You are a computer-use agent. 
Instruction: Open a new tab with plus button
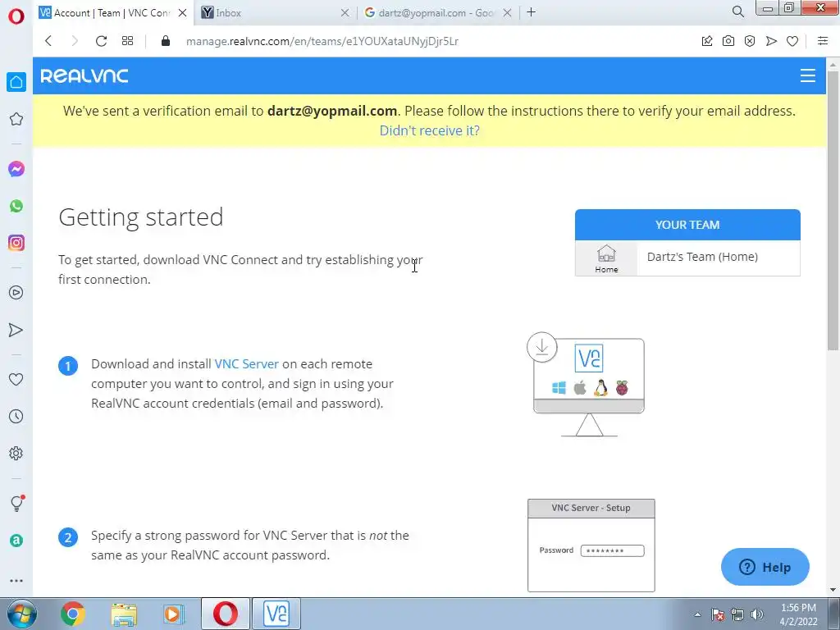point(531,12)
